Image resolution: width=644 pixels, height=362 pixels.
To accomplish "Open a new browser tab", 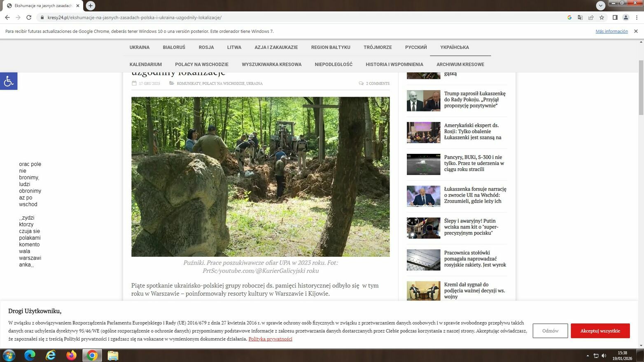I will (90, 5).
